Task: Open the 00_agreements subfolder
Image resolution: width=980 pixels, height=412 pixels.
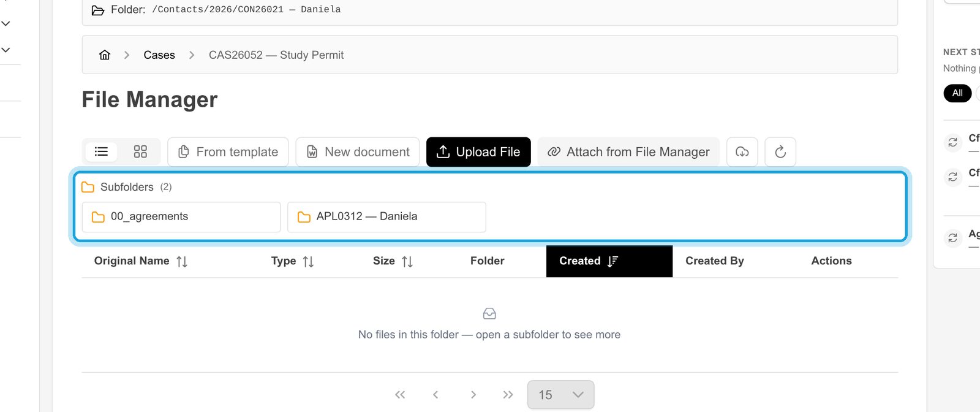Action: [181, 217]
